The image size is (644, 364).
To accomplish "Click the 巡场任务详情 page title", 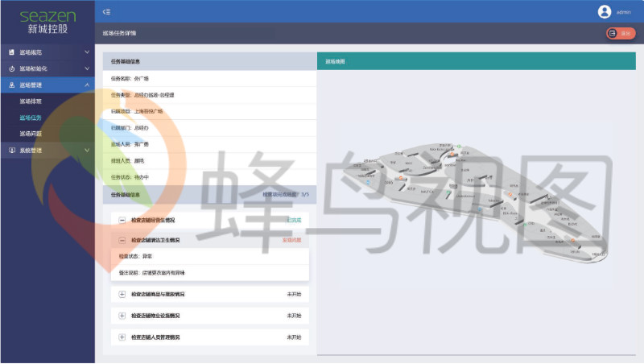I will coord(119,33).
